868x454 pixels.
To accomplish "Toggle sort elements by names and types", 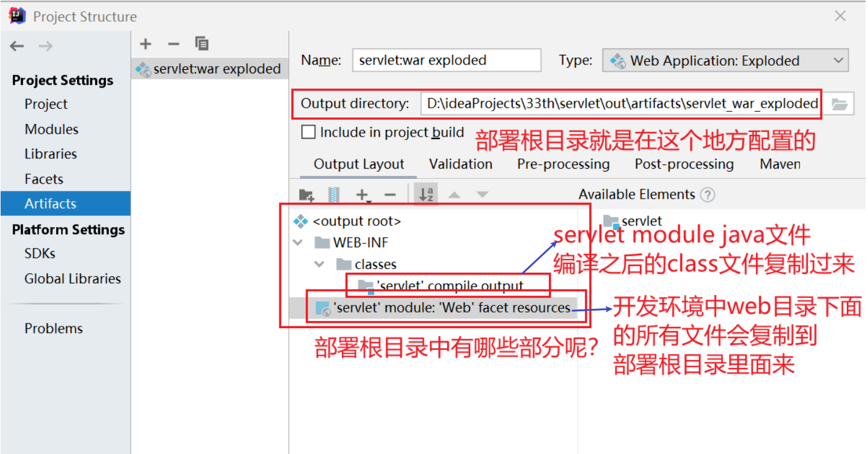I will 426,194.
